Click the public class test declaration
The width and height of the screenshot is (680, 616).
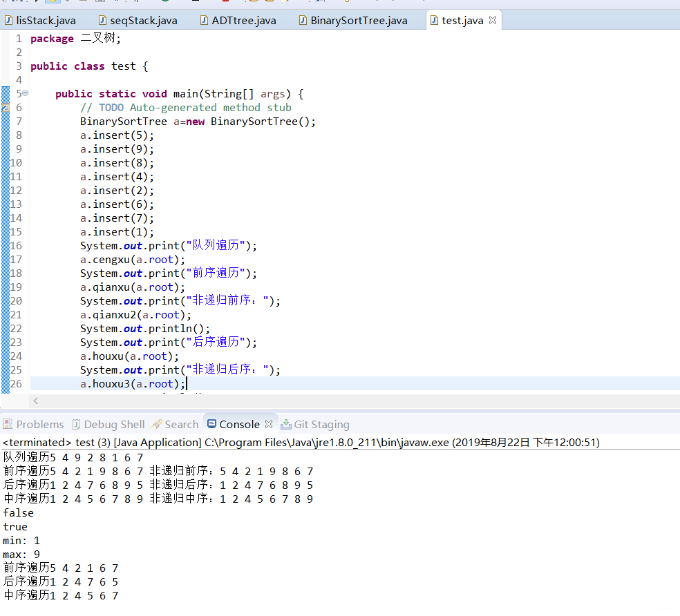[89, 66]
